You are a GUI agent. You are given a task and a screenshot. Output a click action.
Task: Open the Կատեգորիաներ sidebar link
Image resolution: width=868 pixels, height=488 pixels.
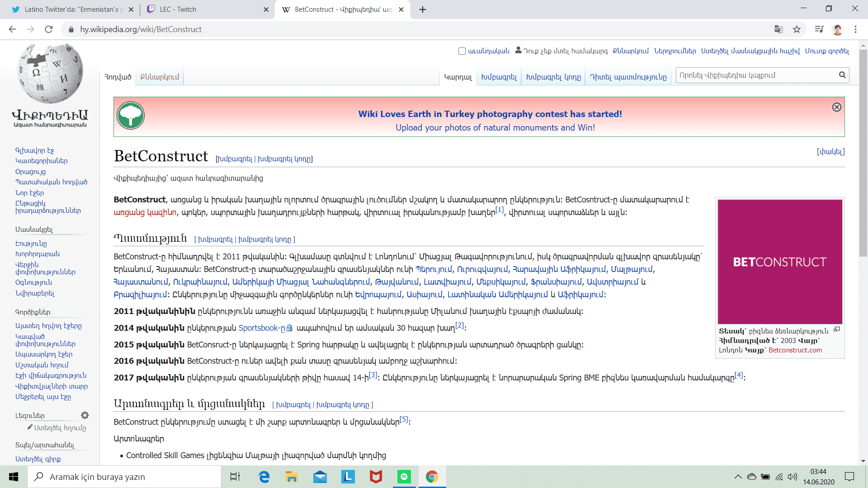pos(42,161)
